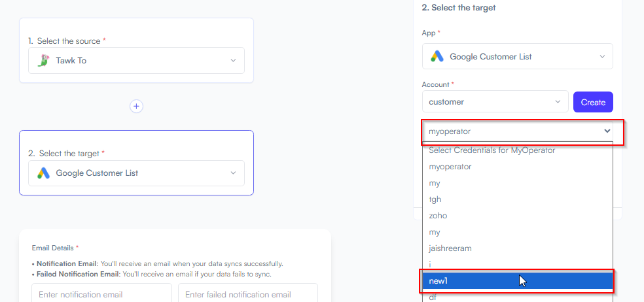Click the 'App' field label
The width and height of the screenshot is (644, 302).
coord(431,33)
